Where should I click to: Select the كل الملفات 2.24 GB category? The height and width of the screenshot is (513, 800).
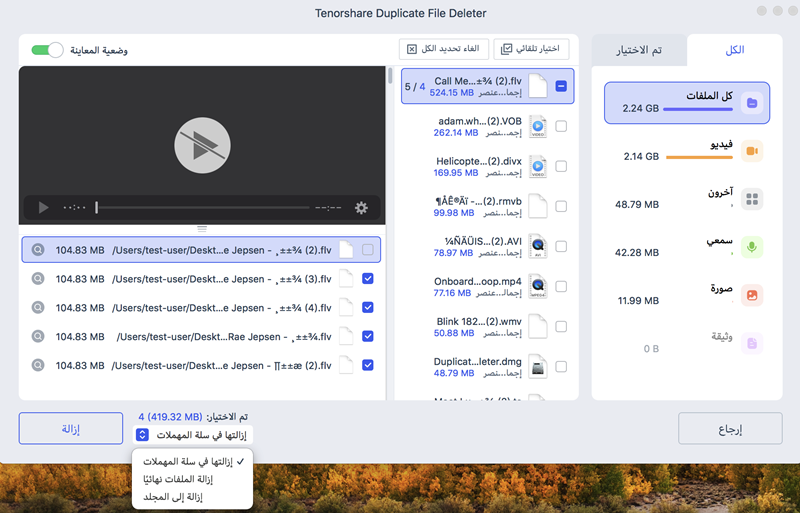[687, 103]
